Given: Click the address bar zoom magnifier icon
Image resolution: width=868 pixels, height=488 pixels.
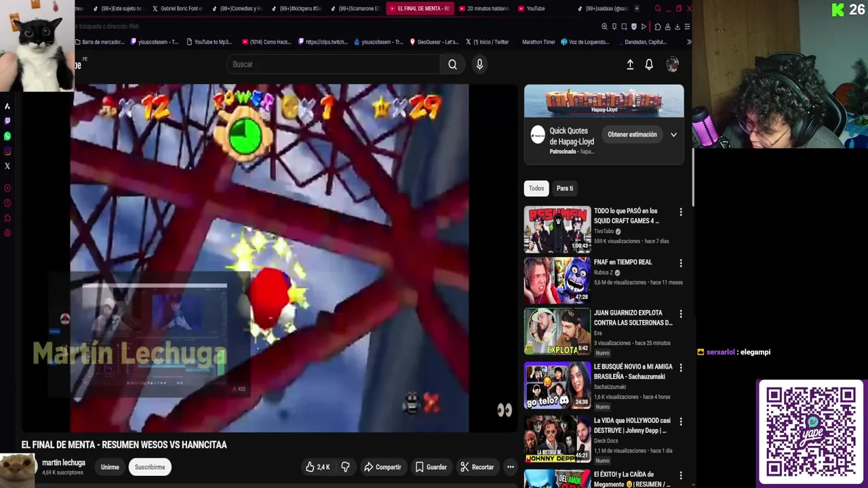Looking at the screenshot, I should pyautogui.click(x=604, y=26).
